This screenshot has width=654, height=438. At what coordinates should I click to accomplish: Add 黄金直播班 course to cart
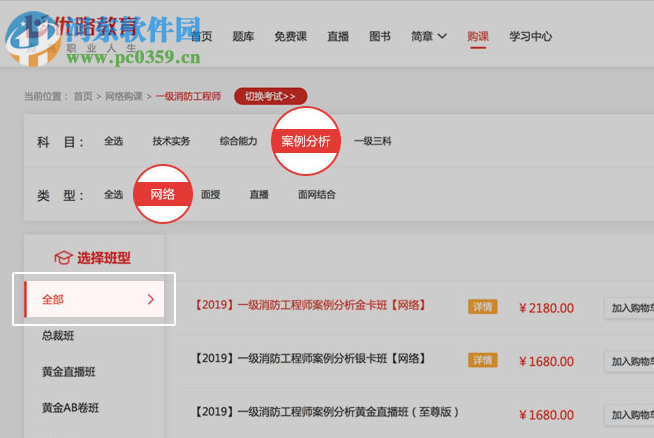[629, 415]
